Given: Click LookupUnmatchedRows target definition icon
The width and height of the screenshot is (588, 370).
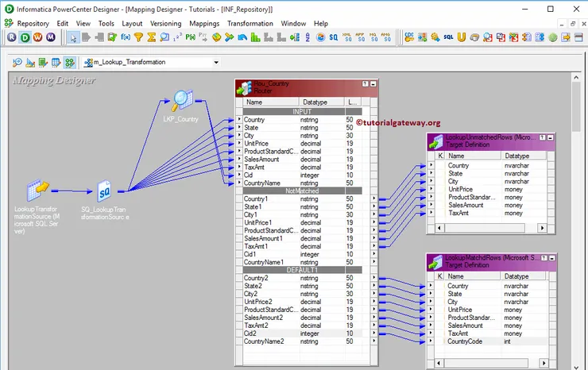Looking at the screenshot, I should pos(436,141).
